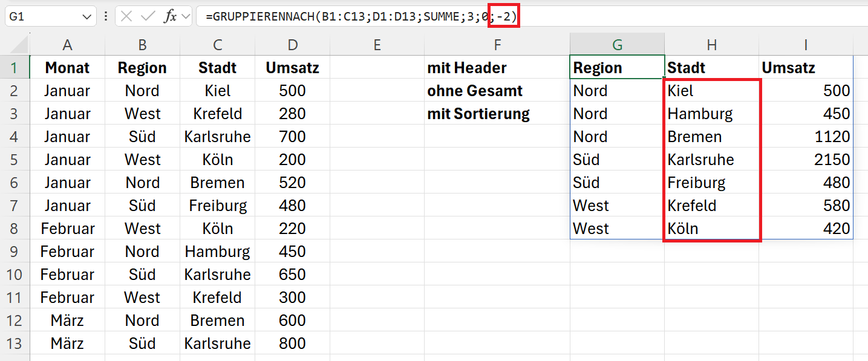This screenshot has height=361, width=868.
Task: Click cell C9 containing Hamburg
Action: point(218,252)
